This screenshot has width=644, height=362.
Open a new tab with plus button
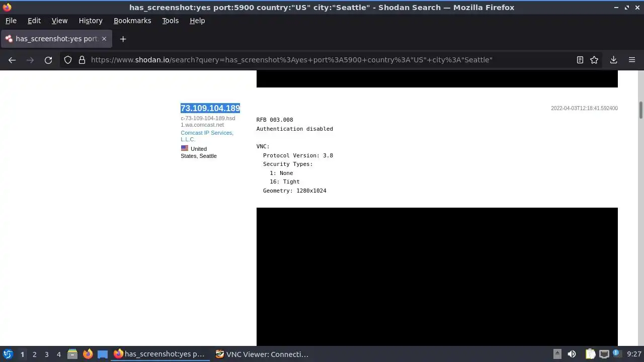pyautogui.click(x=123, y=39)
